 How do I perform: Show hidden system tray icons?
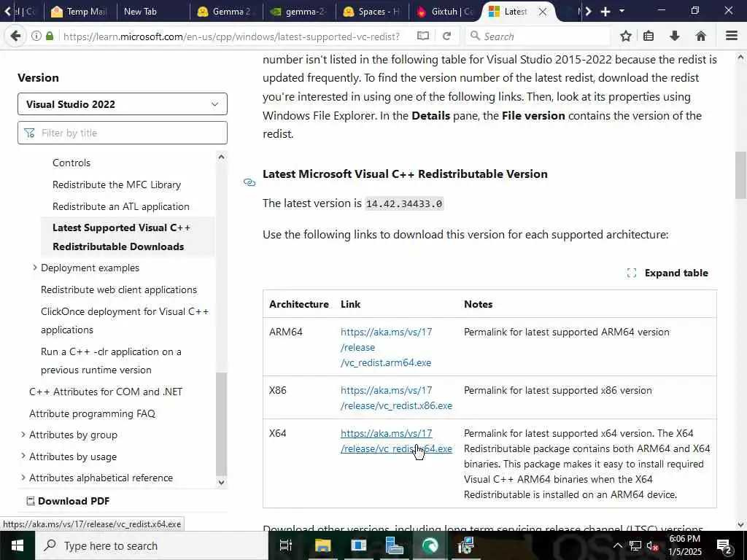[x=617, y=545]
